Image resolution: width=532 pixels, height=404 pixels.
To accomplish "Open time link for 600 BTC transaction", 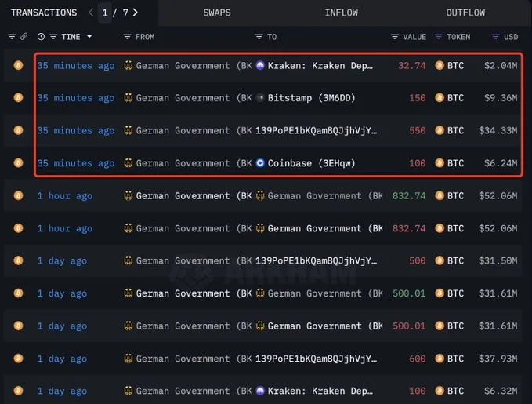I will pyautogui.click(x=62, y=359).
